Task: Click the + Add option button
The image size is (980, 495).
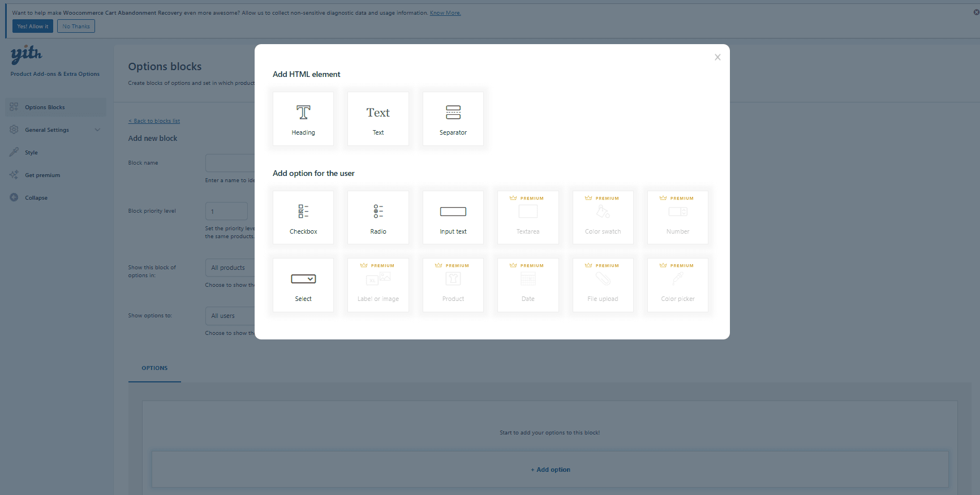Action: click(x=550, y=470)
